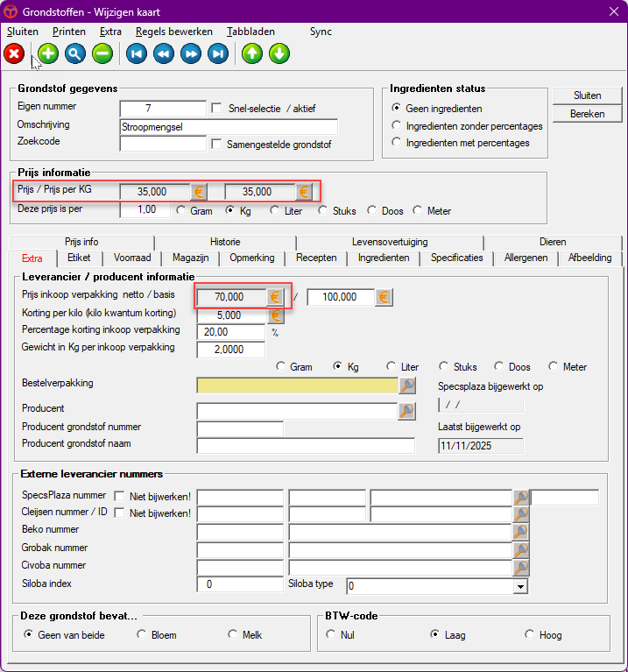Image resolution: width=628 pixels, height=672 pixels.
Task: Switch to the Etiket tab
Action: 79,258
